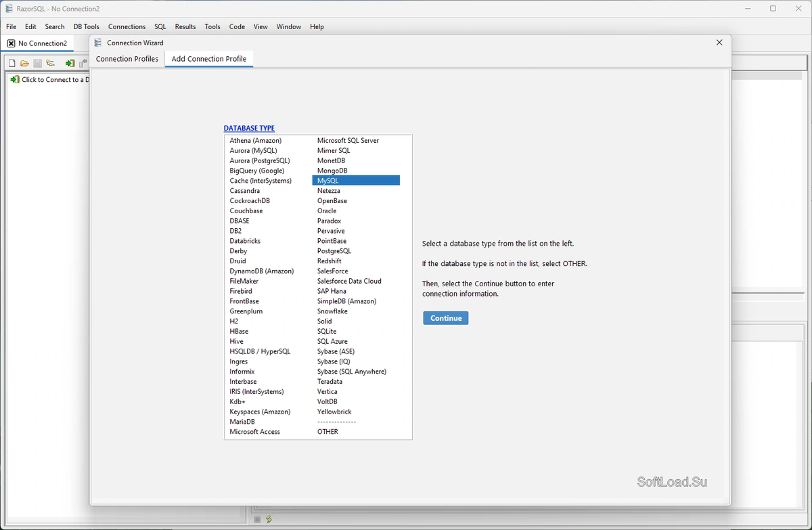Pick Microsoft Access database type
Viewport: 812px width, 530px height.
pyautogui.click(x=254, y=432)
